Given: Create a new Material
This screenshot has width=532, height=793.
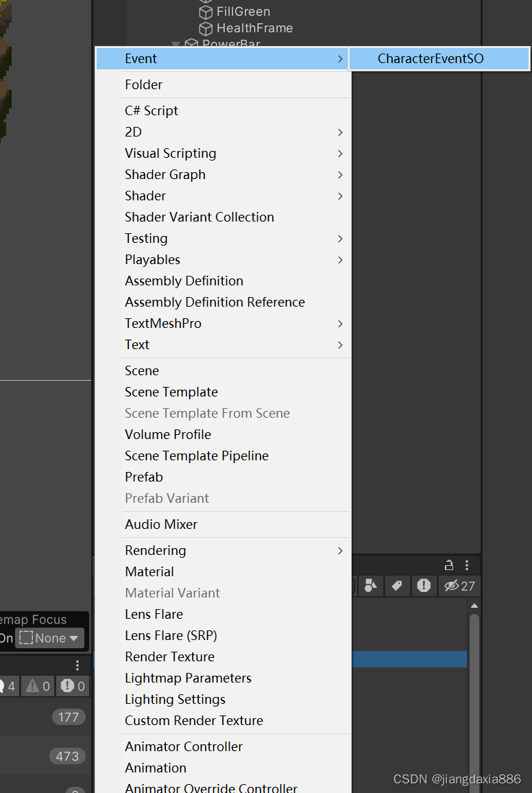Looking at the screenshot, I should pos(223,571).
